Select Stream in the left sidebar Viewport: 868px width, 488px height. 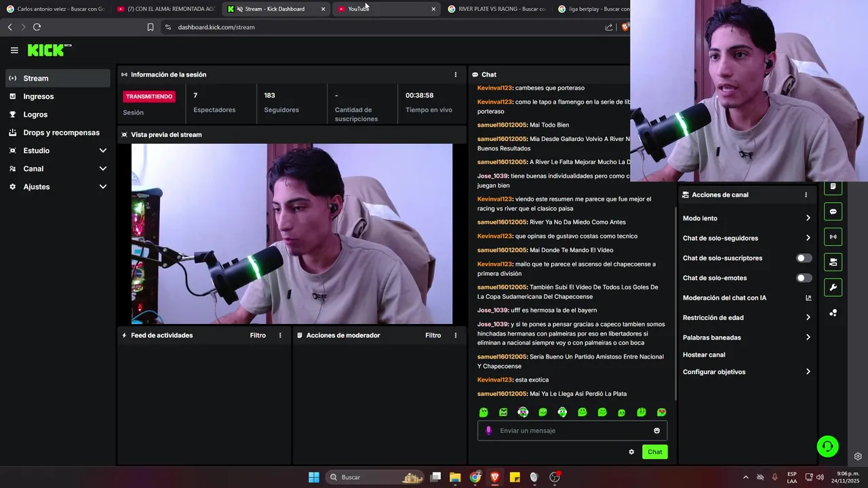pos(58,78)
